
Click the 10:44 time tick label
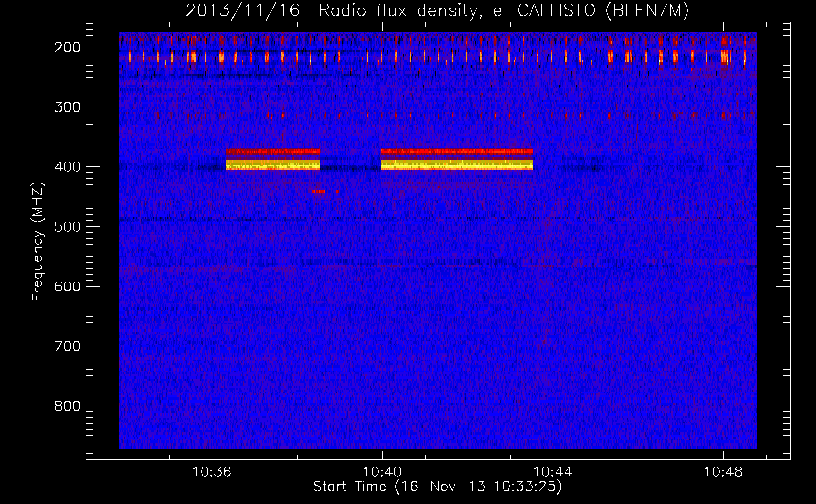(553, 472)
